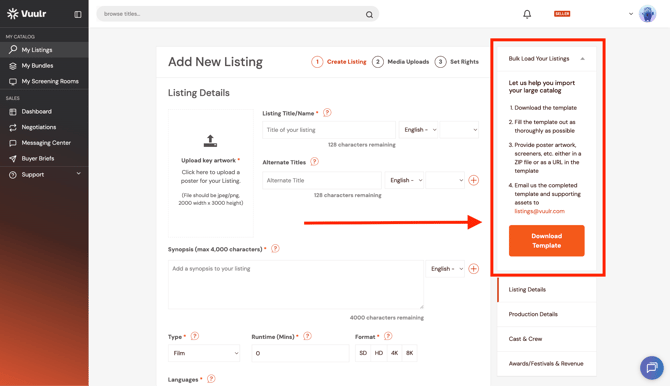Collapse the Bulk Load Your Listings panel
Screen dimensions: 670x386
tap(582, 59)
